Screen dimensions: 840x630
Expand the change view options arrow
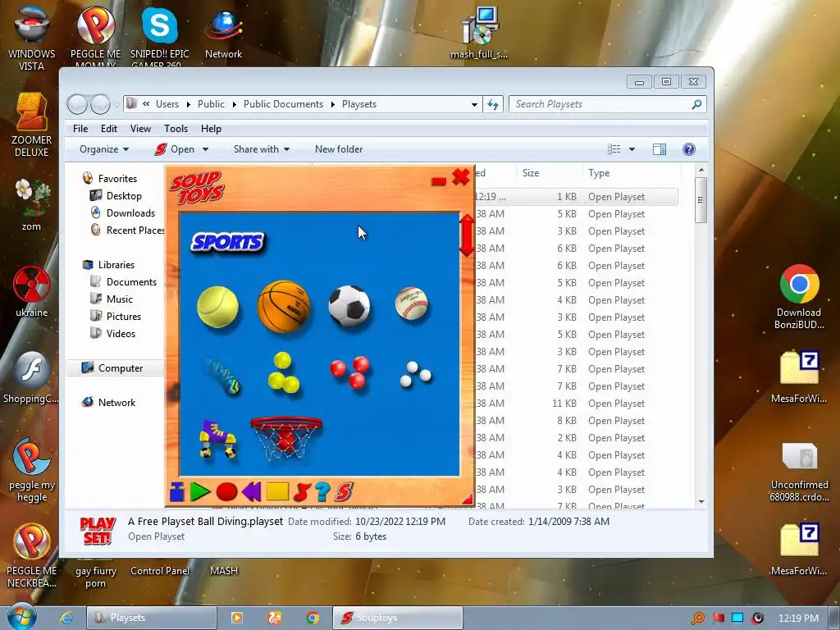tap(632, 149)
